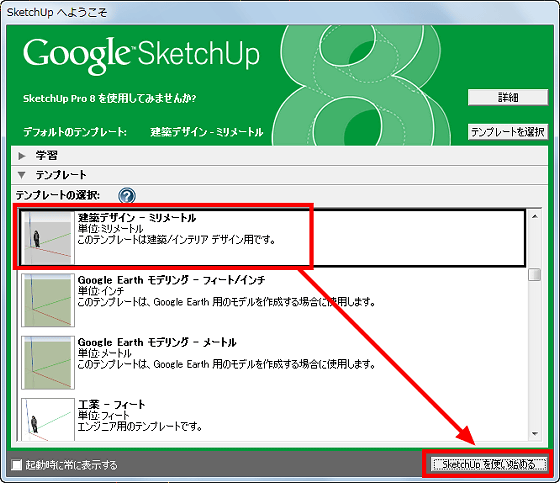Click the 単位: メートル text

105,353
